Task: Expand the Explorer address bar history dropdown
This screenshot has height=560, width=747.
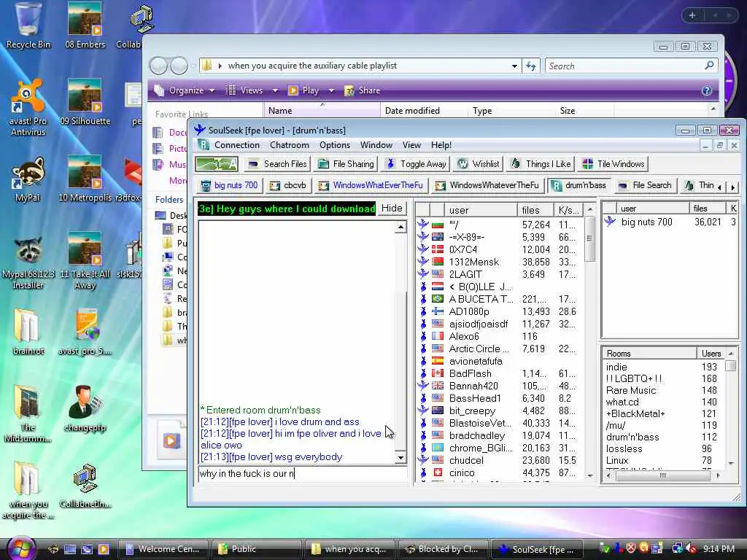Action: point(514,66)
